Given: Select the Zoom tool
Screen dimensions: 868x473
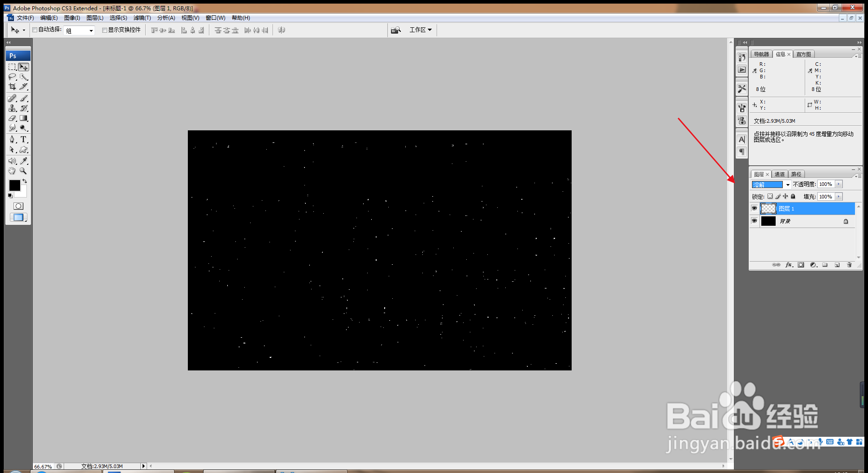Looking at the screenshot, I should (x=24, y=171).
